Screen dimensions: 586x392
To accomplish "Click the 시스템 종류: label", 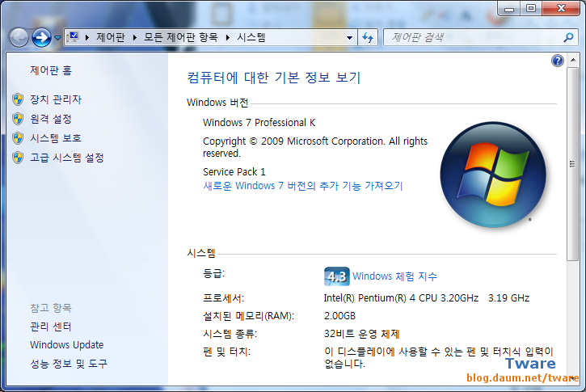I will (230, 334).
